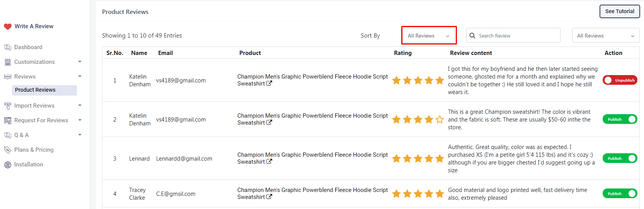The height and width of the screenshot is (209, 644).
Task: Click the magnifier icon in search box
Action: click(x=472, y=36)
